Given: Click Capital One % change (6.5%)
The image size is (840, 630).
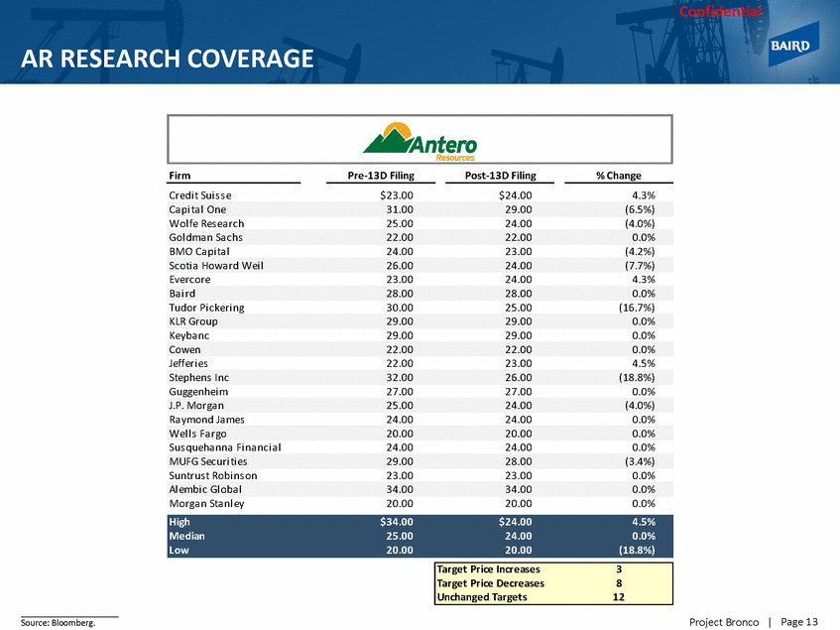Looking at the screenshot, I should coord(641,209).
